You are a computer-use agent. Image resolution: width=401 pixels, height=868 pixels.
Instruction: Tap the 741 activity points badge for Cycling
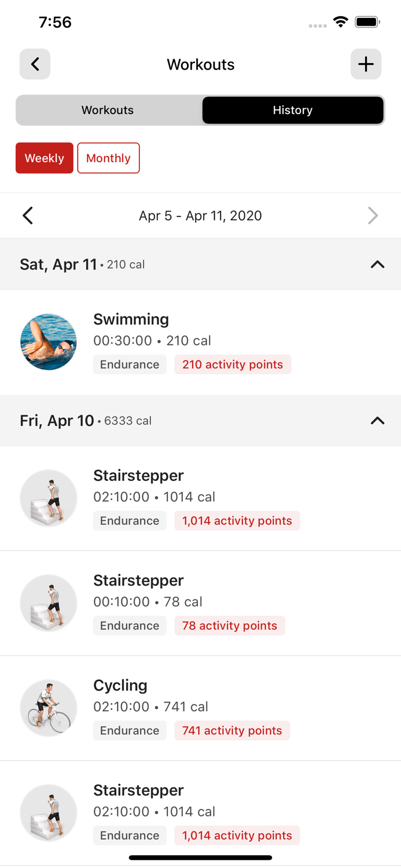coord(231,730)
